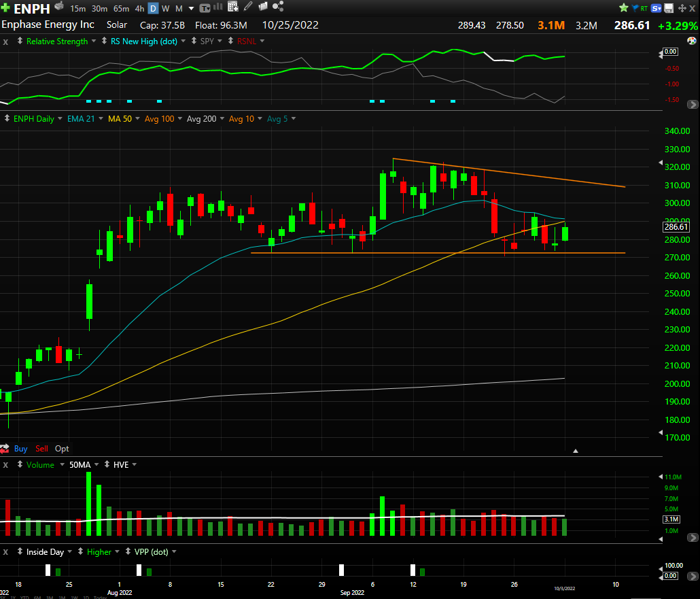This screenshot has width=700, height=599.
Task: Click the 10/25/2022 date text
Action: point(290,25)
